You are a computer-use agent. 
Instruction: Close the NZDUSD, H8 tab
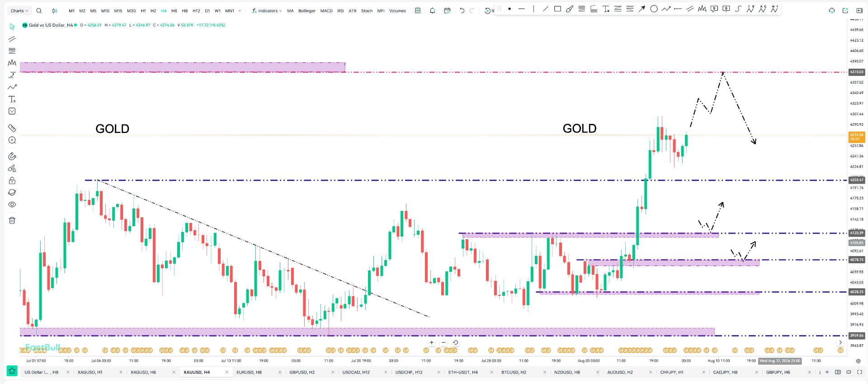[x=598, y=372]
